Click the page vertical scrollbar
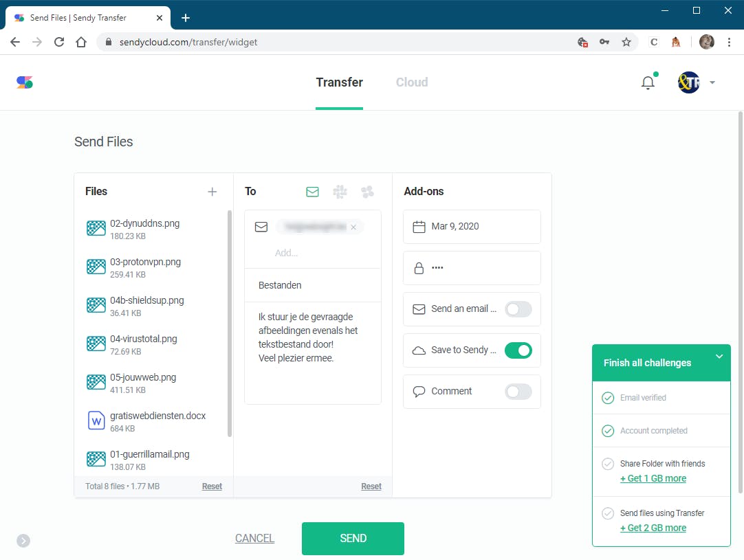Image resolution: width=744 pixels, height=560 pixels. [x=740, y=302]
